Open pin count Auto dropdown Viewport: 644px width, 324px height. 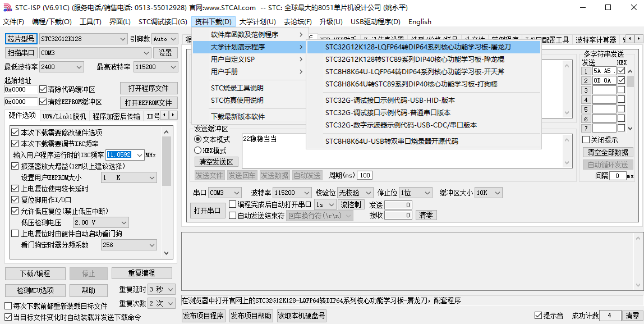165,39
